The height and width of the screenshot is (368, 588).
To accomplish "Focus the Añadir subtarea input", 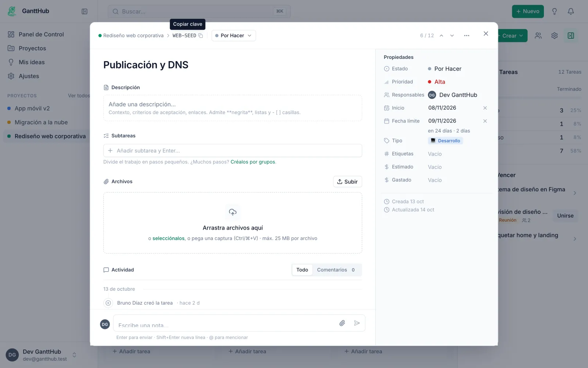I will tap(233, 151).
